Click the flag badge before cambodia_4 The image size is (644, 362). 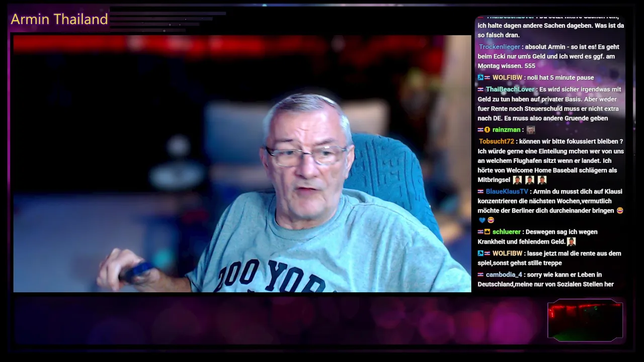pyautogui.click(x=480, y=275)
